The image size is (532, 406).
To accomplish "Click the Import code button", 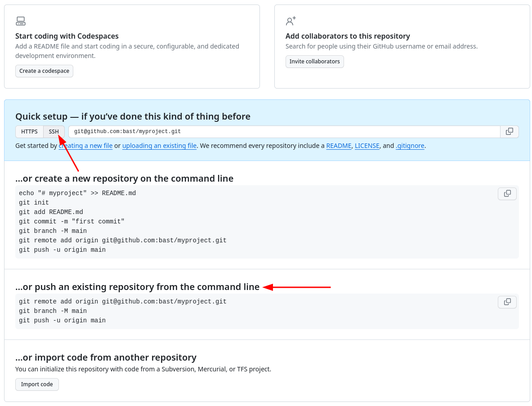I will click(x=37, y=384).
